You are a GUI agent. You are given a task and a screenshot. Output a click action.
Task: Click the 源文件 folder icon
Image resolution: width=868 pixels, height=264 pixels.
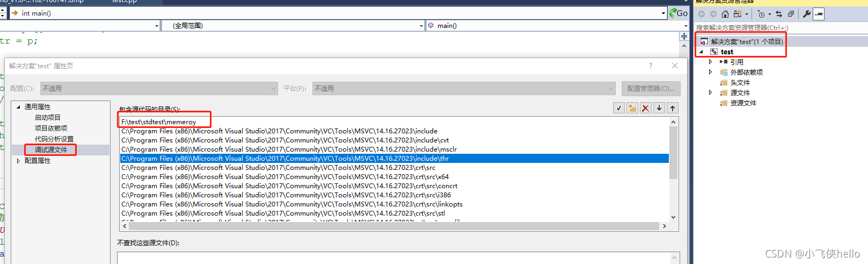(x=724, y=92)
